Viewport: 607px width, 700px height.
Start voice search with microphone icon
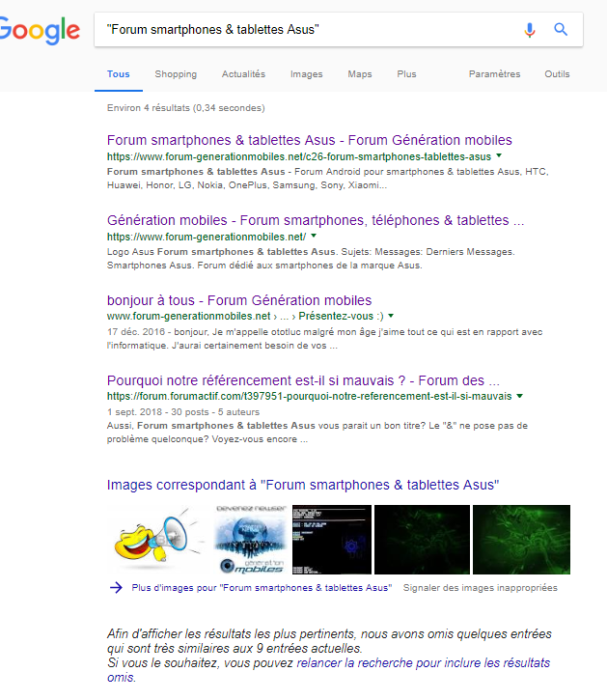point(530,30)
